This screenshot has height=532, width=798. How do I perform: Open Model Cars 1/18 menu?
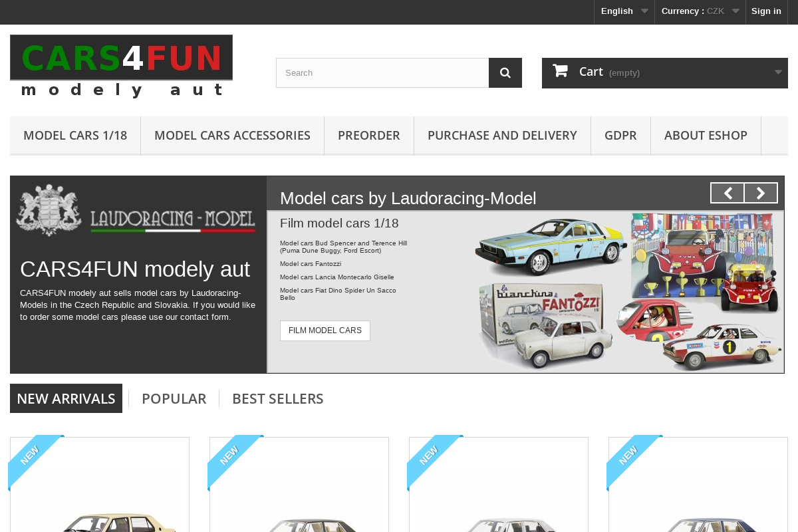[75, 136]
